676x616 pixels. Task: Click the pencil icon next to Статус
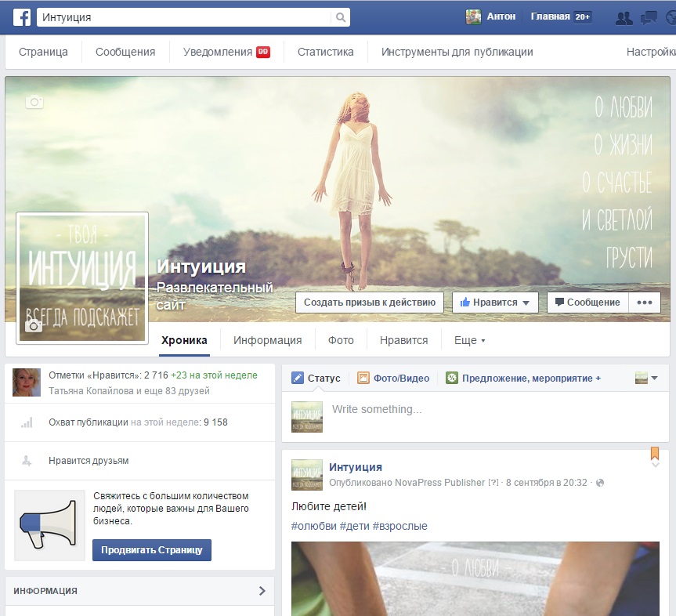[298, 378]
